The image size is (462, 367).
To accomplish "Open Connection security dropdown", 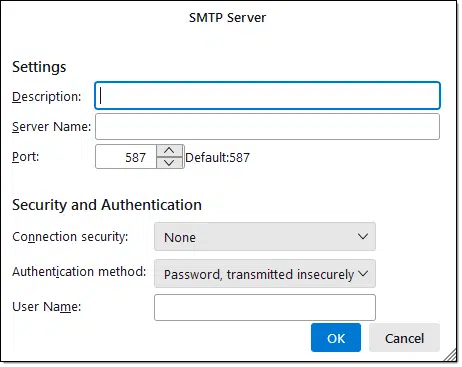I will 265,237.
